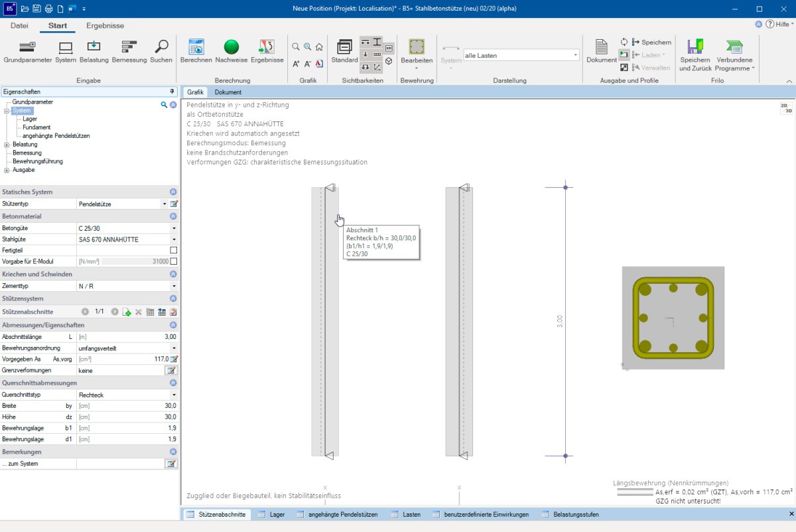The height and width of the screenshot is (532, 796).
Task: Toggle the green output profile icon
Action: pos(624,54)
